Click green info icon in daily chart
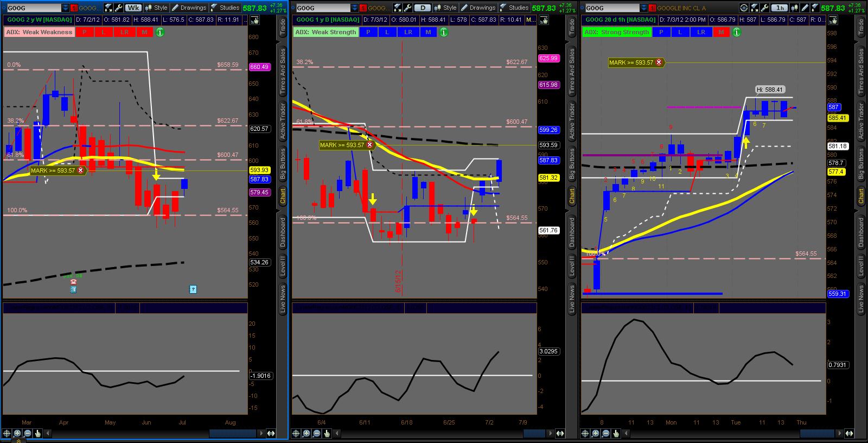 tap(444, 32)
